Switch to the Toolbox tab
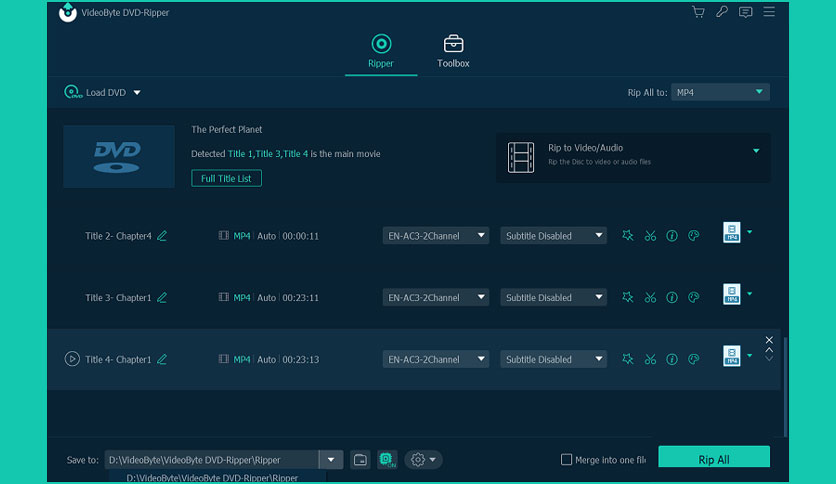836x484 pixels. (x=453, y=51)
